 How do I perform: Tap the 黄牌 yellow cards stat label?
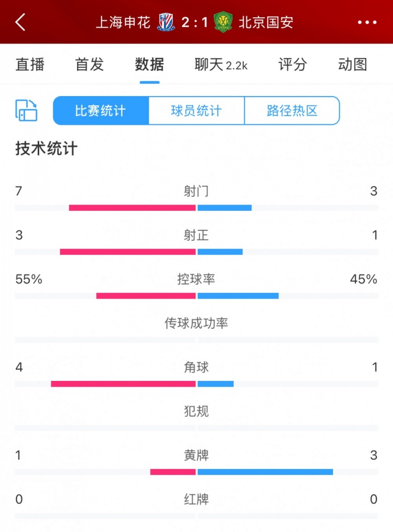tap(196, 455)
